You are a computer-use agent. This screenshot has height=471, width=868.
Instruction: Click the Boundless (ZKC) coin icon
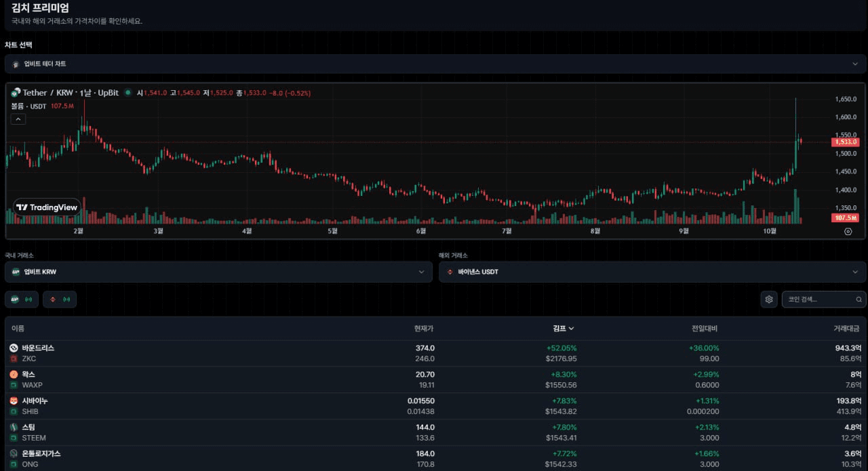pyautogui.click(x=14, y=348)
